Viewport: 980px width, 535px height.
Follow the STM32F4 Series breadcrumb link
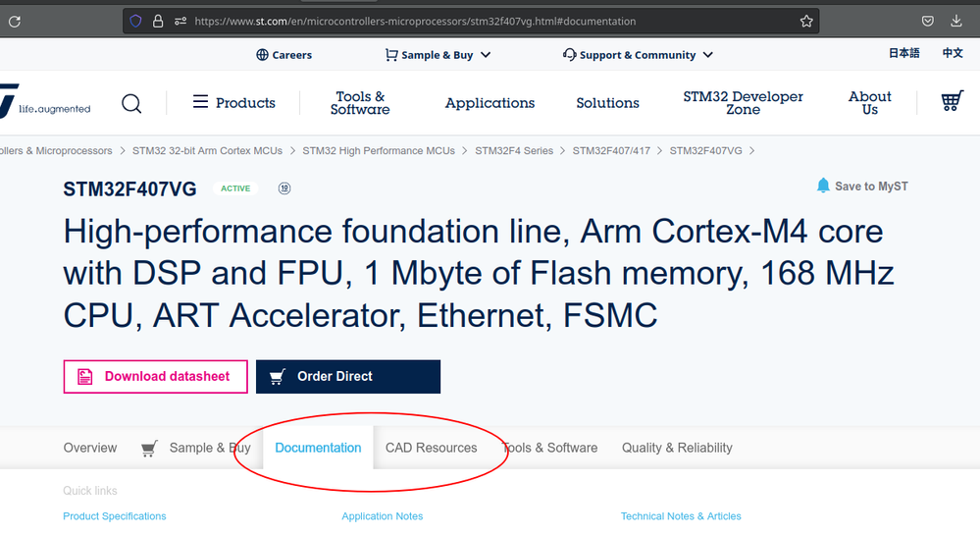(514, 151)
